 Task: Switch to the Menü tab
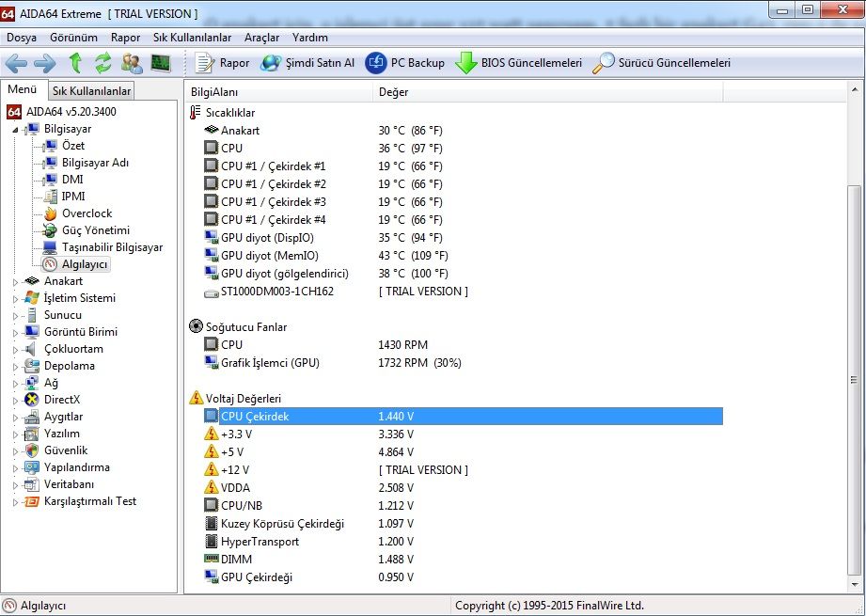point(22,89)
